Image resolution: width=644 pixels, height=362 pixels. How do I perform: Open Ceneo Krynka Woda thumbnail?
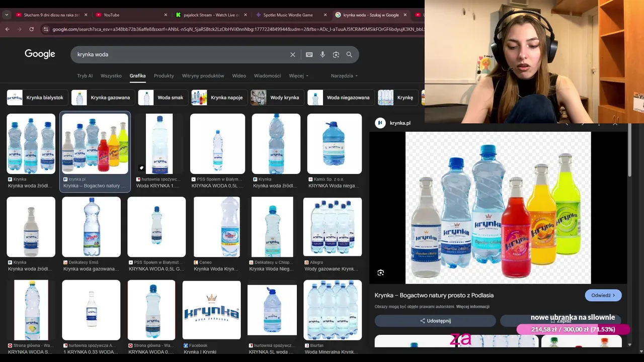(x=217, y=227)
